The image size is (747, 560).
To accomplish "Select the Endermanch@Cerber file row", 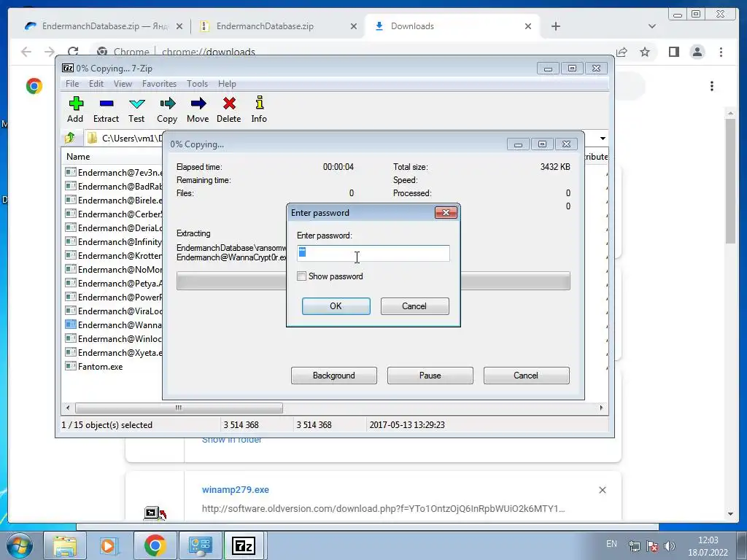I will pos(113,214).
